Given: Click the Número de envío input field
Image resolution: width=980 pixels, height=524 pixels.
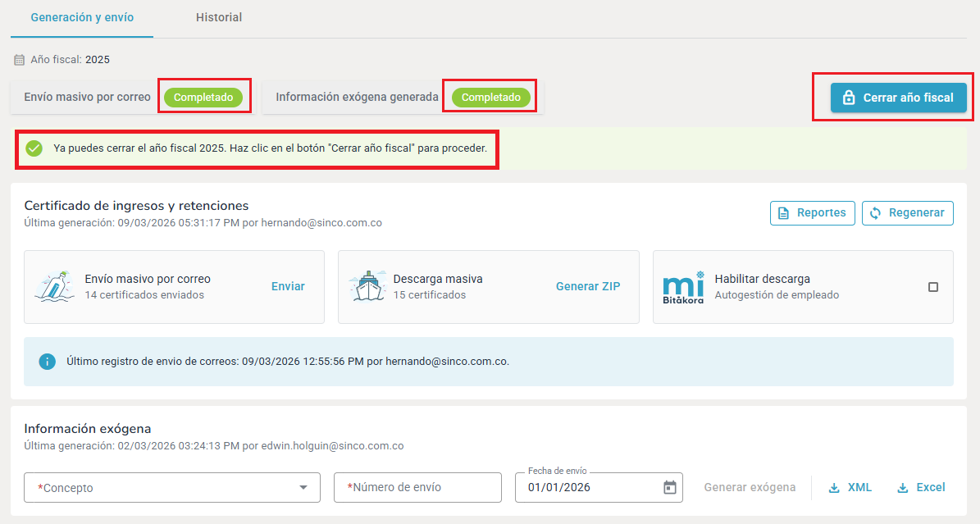Looking at the screenshot, I should [x=417, y=487].
